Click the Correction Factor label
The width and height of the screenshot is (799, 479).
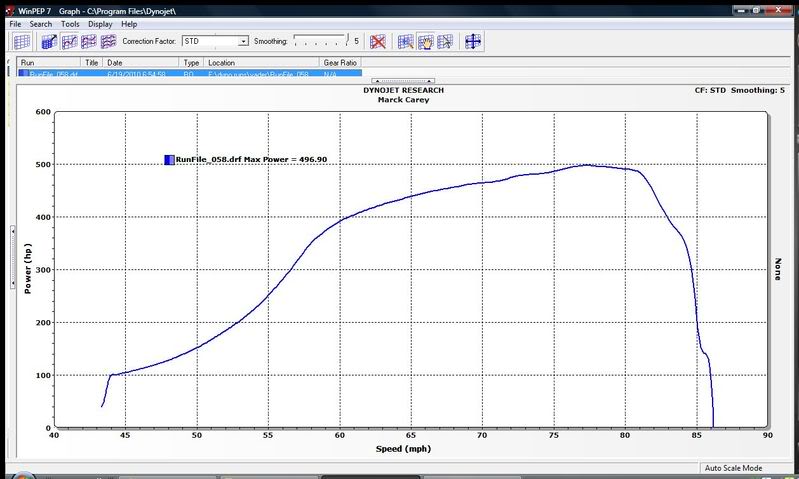click(149, 41)
